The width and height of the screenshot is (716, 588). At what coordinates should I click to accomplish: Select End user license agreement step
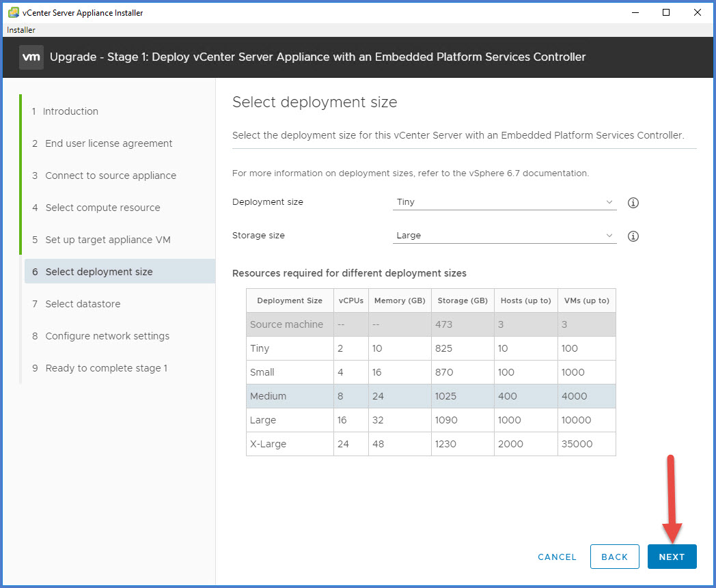109,143
